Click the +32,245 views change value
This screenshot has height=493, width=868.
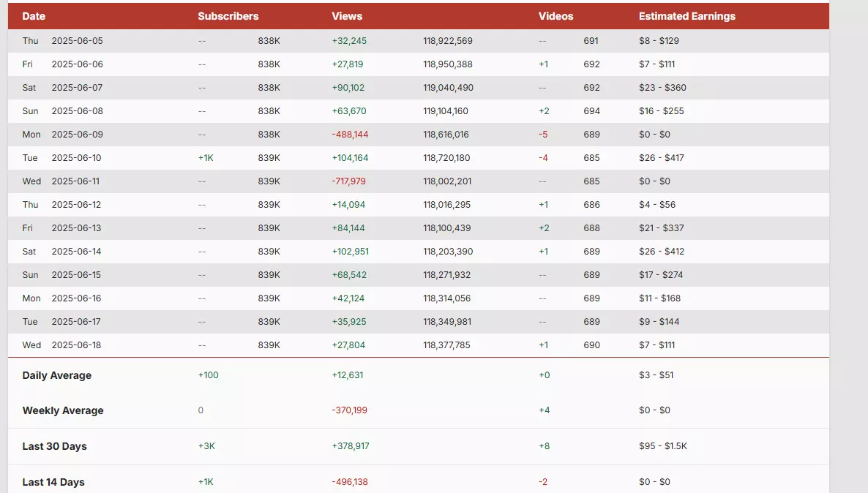point(349,41)
